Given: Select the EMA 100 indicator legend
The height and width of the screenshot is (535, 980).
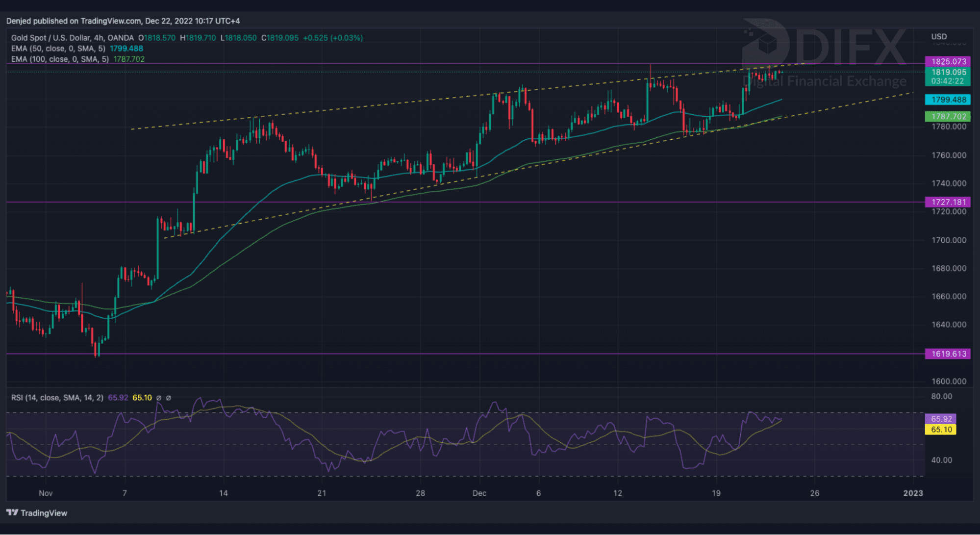Looking at the screenshot, I should click(60, 59).
